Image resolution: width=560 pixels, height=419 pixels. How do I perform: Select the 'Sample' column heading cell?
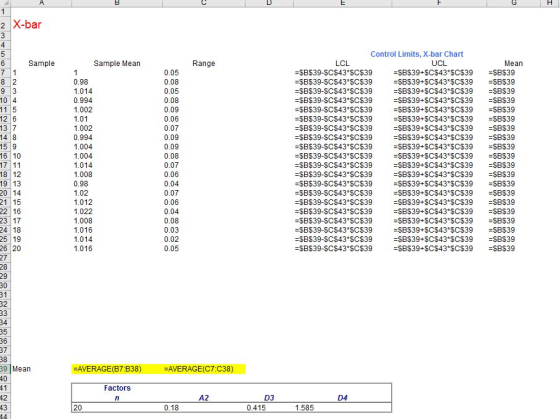[x=41, y=63]
